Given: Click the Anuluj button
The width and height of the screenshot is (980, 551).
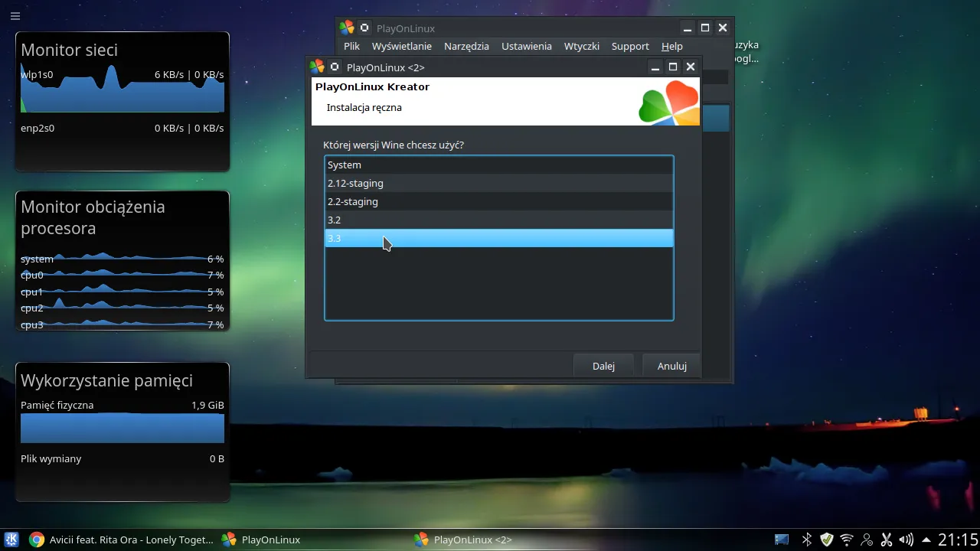Looking at the screenshot, I should click(x=671, y=365).
